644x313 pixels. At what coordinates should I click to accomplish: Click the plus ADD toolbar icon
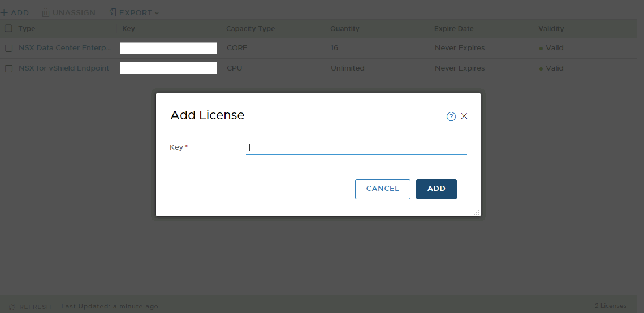point(4,13)
